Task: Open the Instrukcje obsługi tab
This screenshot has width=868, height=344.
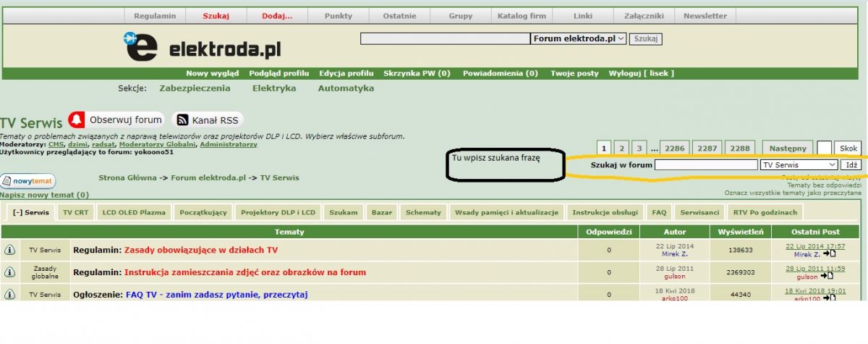Action: click(606, 212)
